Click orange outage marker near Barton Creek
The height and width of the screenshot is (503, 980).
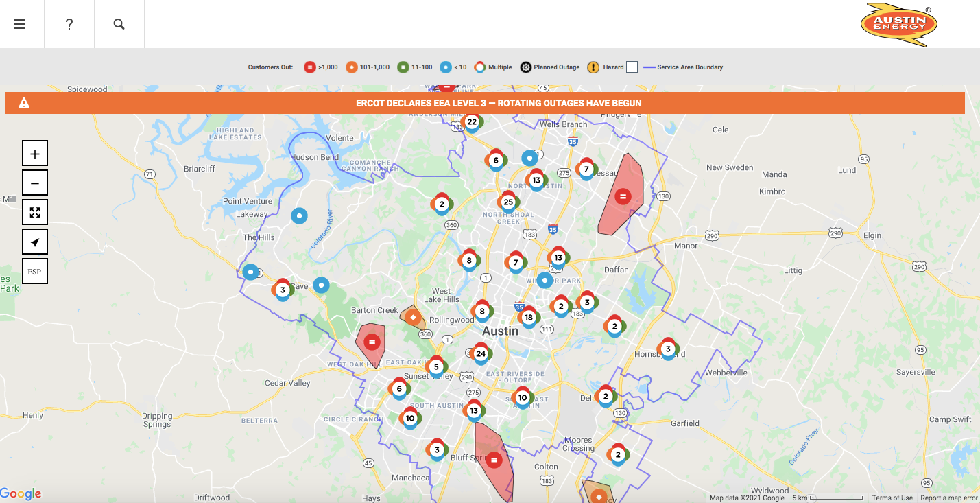point(413,318)
